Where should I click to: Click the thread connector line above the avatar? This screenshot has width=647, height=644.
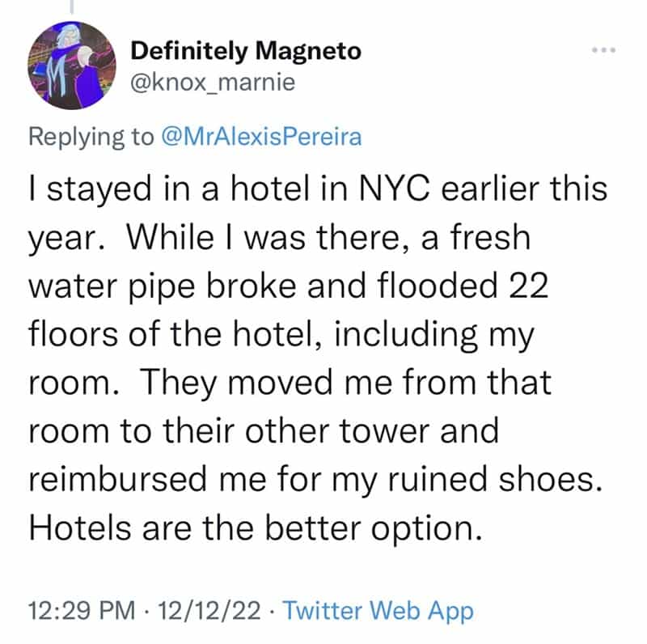tap(70, 6)
